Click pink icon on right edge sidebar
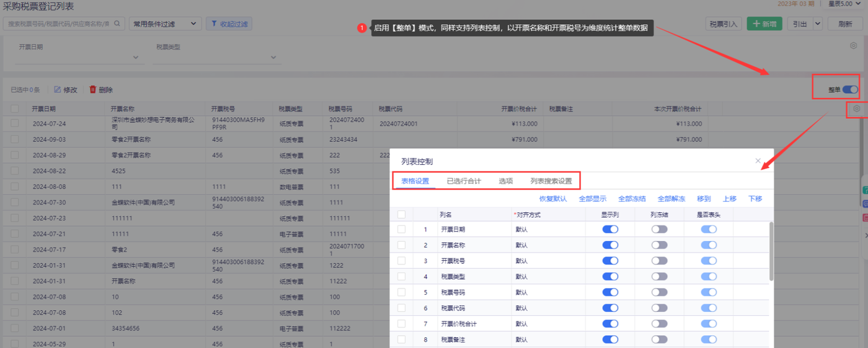868x348 pixels. click(865, 218)
